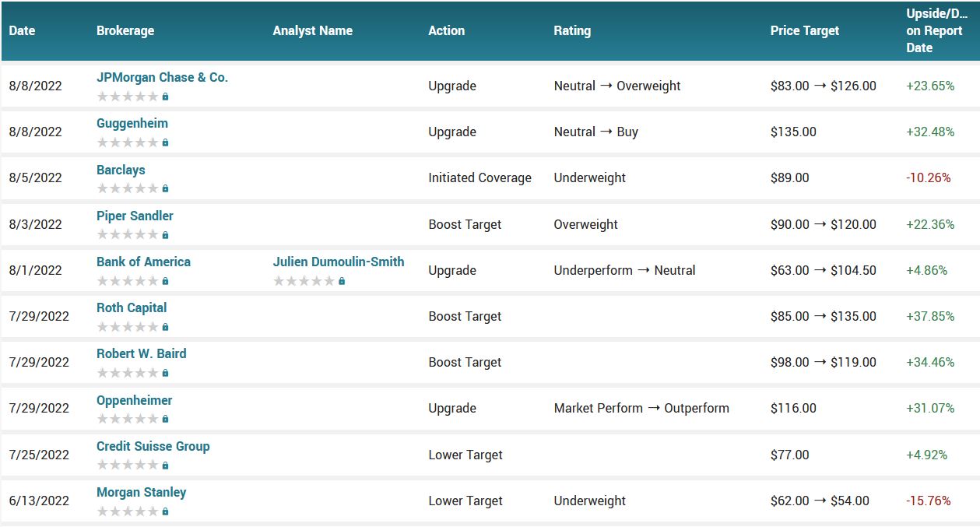Sort table by Date column header
This screenshot has width=980, height=527.
coord(22,31)
